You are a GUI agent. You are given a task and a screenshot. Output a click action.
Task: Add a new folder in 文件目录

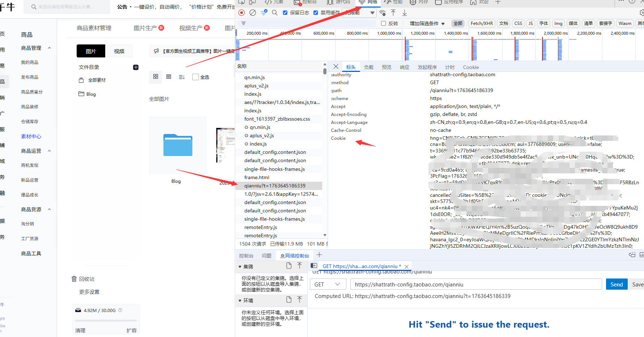[136, 67]
